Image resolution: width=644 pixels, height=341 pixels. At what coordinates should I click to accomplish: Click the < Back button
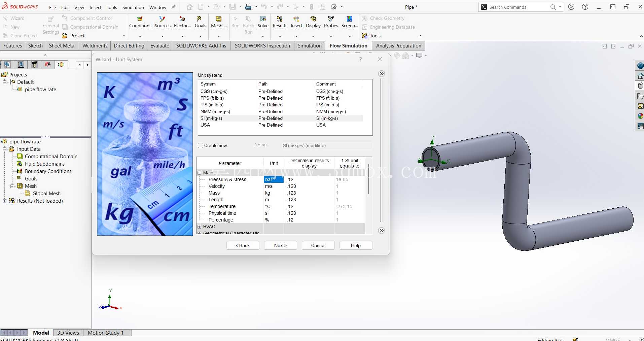click(x=243, y=245)
